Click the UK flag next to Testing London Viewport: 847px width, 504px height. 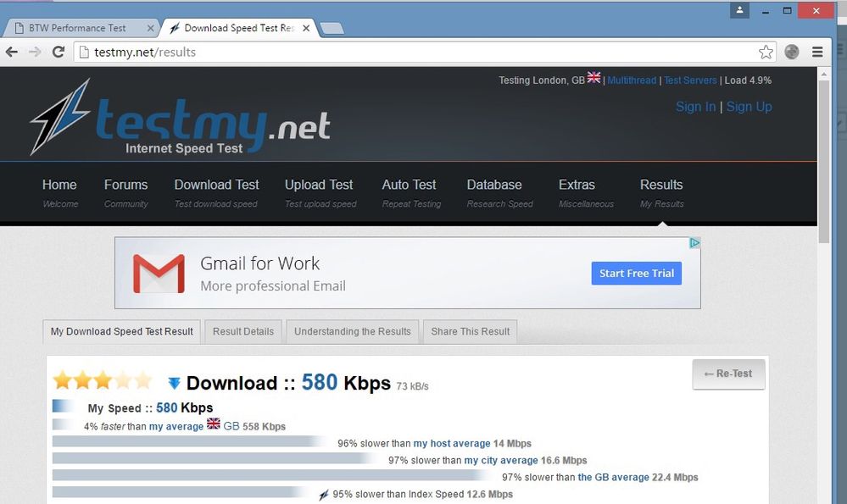[593, 78]
